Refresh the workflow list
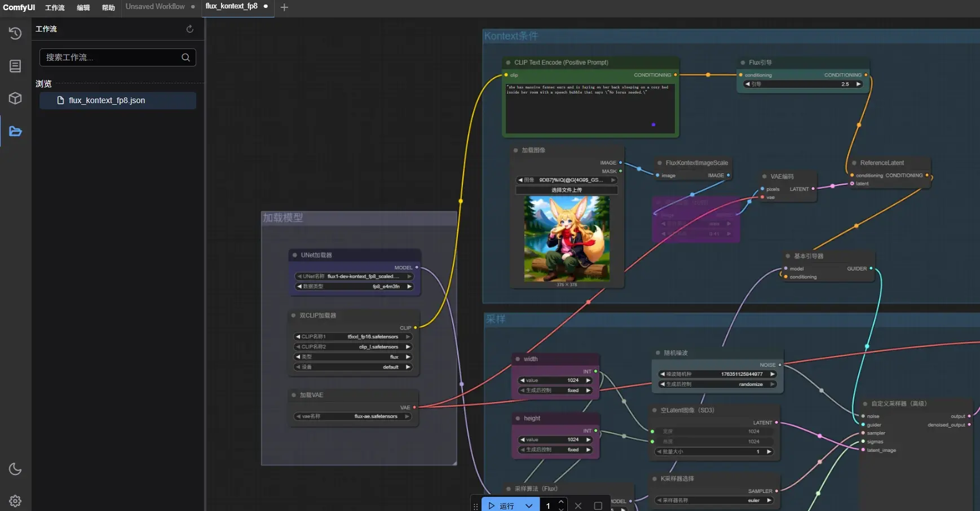Viewport: 980px width, 511px height. click(190, 29)
